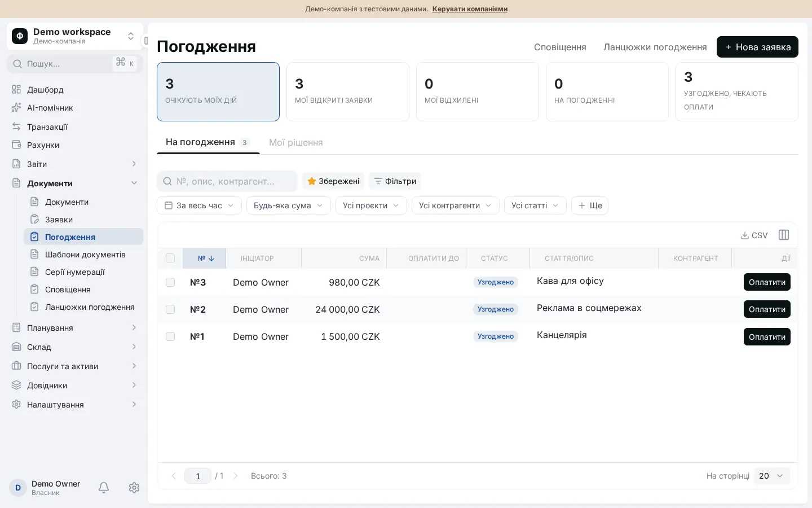Toggle the select-all checkbox in table header

[170, 259]
